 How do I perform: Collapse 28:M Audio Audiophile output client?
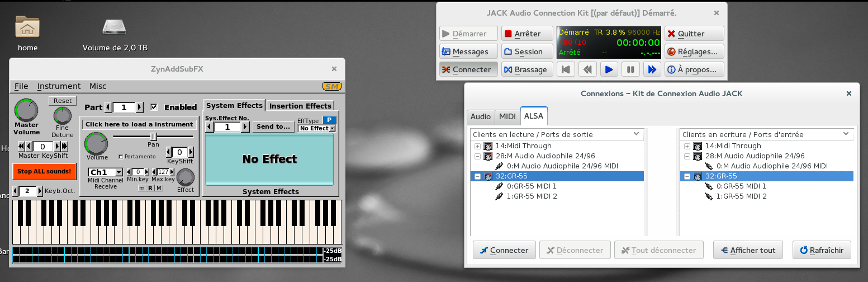tap(477, 156)
